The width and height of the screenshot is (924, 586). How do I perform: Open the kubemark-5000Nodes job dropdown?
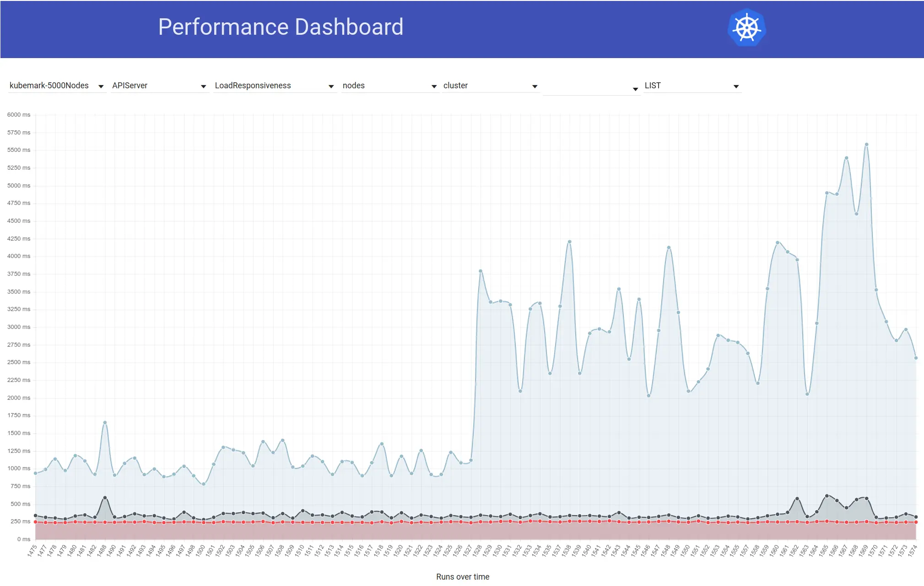[56, 86]
